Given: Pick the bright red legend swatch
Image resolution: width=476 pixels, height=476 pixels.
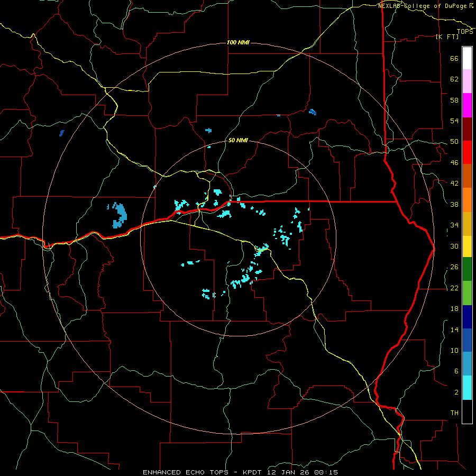Looking at the screenshot, I should (467, 152).
